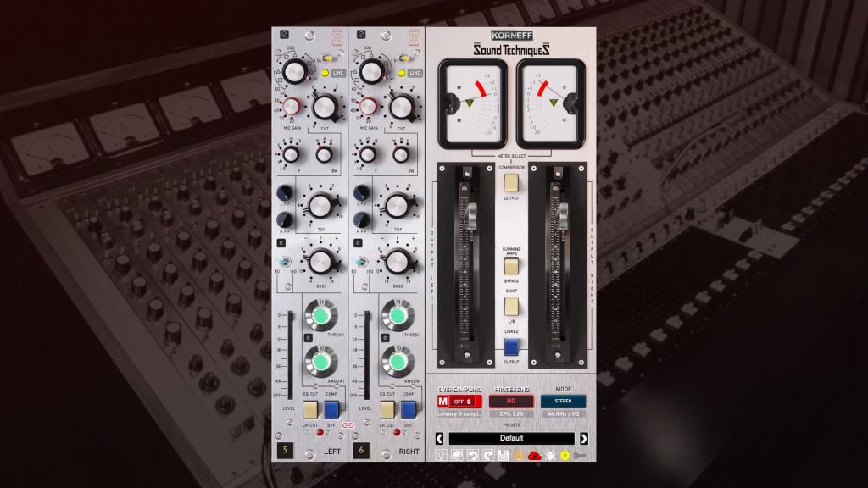This screenshot has width=868, height=488.
Task: Toggle phase invert icon on RIGHT channel
Action: [361, 34]
